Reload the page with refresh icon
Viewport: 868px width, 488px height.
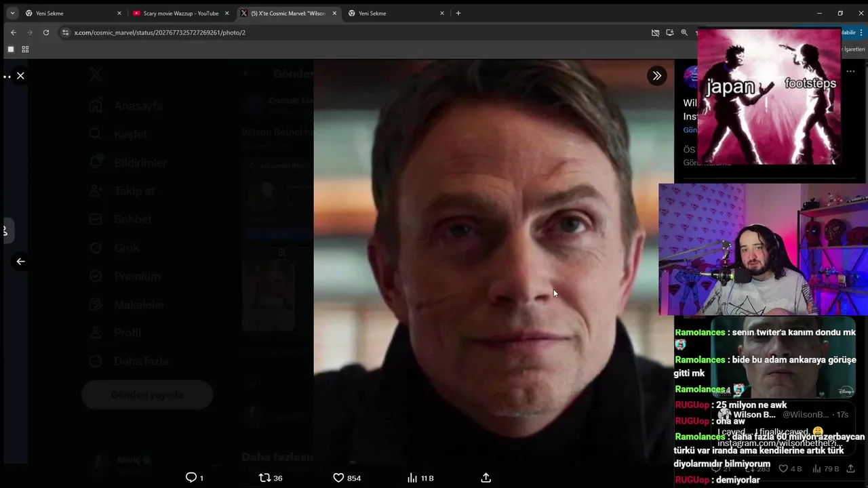click(x=46, y=33)
